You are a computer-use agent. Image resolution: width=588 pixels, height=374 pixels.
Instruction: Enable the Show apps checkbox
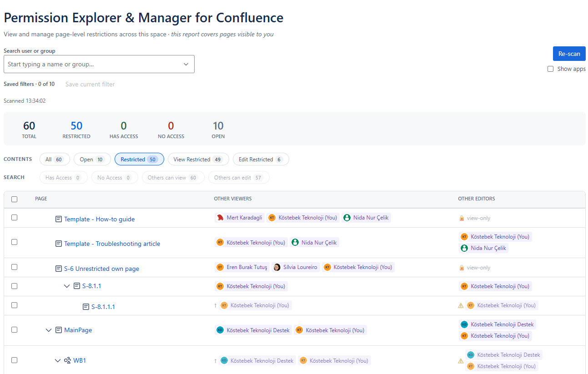[x=551, y=69]
